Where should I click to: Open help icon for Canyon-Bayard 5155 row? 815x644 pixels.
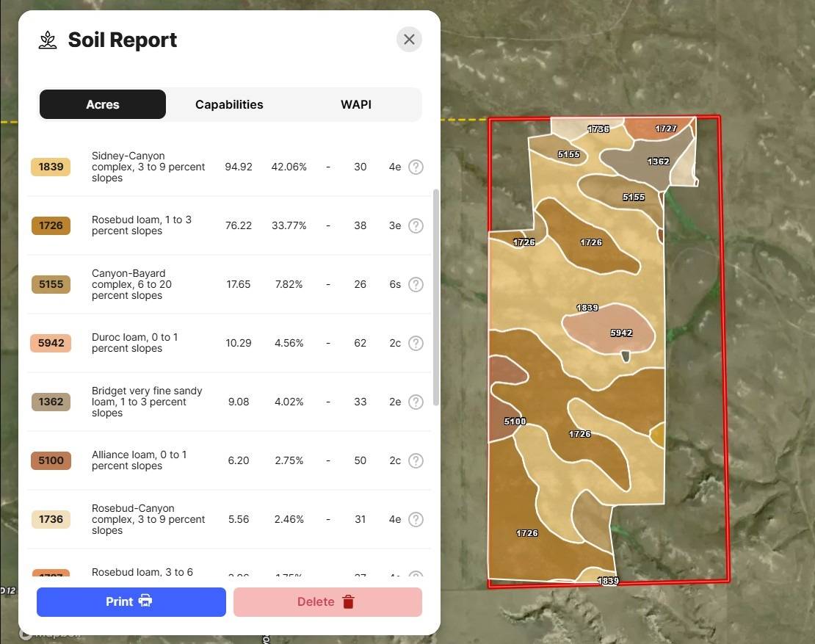pyautogui.click(x=416, y=284)
